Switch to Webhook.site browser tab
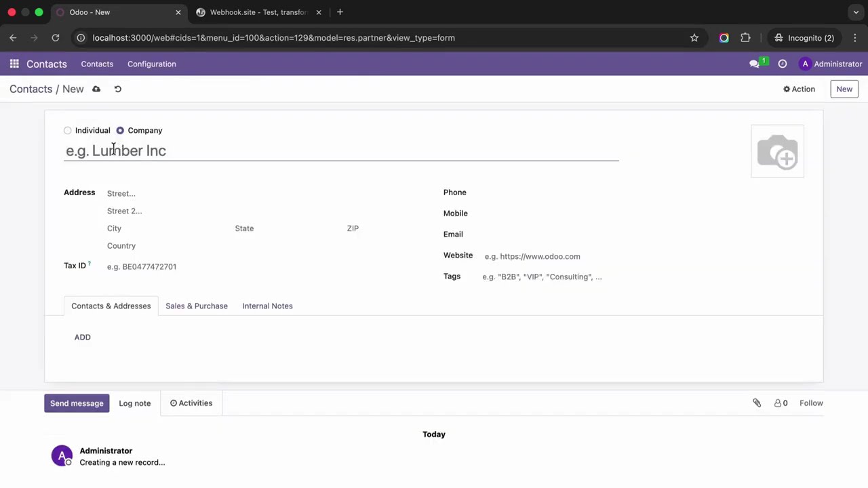The width and height of the screenshot is (868, 488). 258,12
